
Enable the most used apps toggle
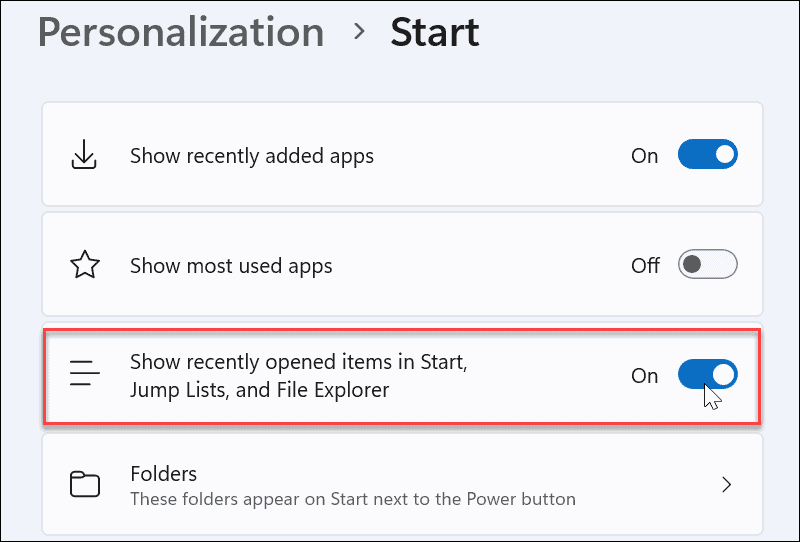click(x=707, y=265)
